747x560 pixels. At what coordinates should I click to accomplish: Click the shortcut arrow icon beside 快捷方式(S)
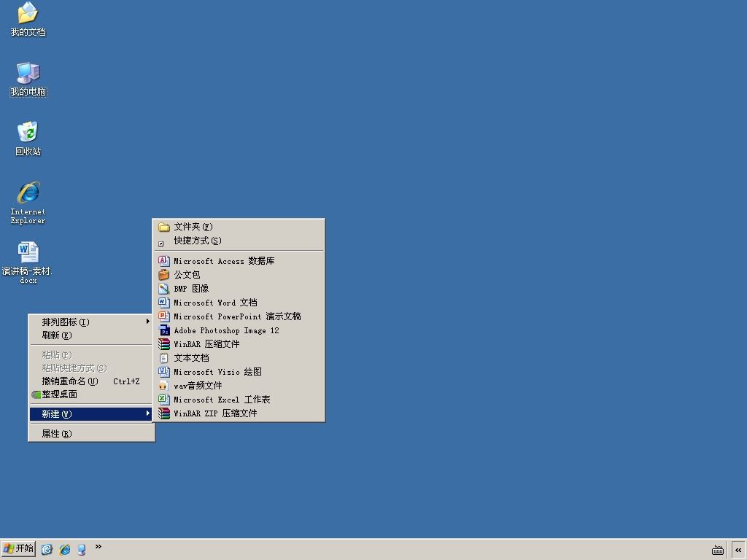coord(161,244)
